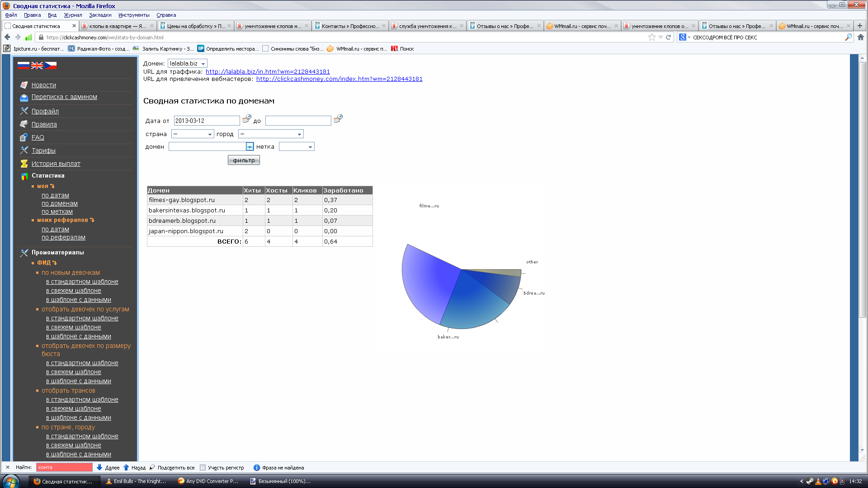Click the search magnifier icon in search box

point(849,37)
